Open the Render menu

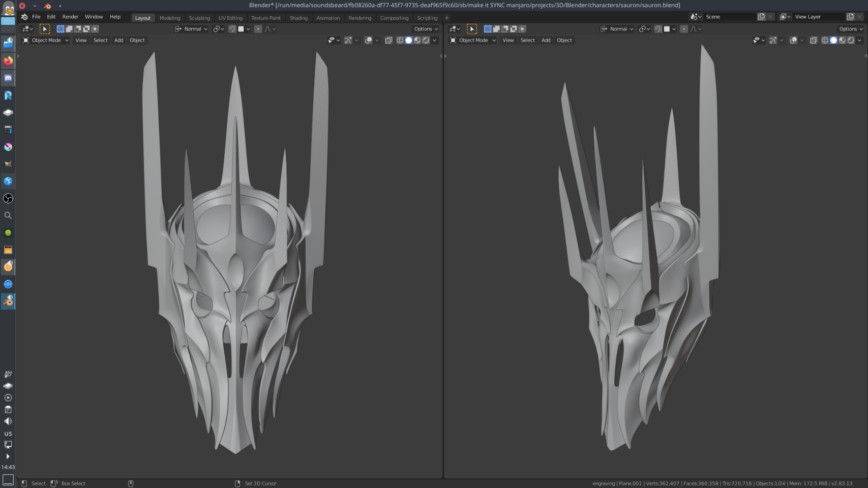(x=70, y=17)
